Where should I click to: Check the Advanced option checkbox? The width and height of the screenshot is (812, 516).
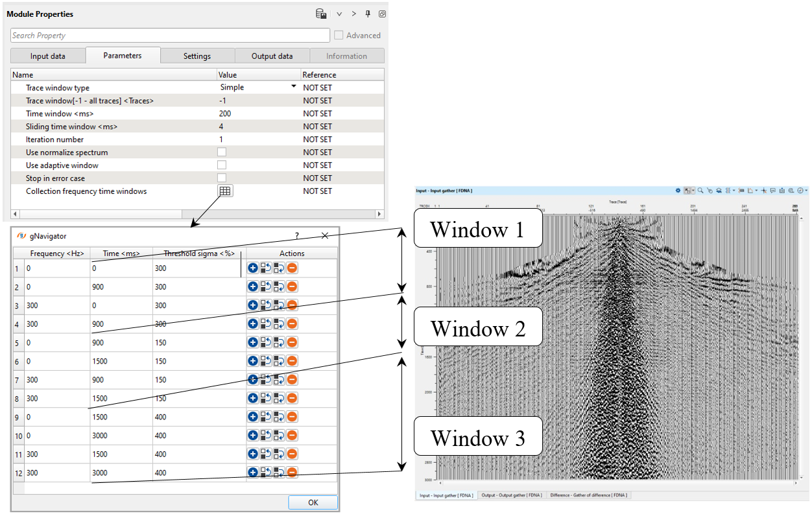(339, 35)
